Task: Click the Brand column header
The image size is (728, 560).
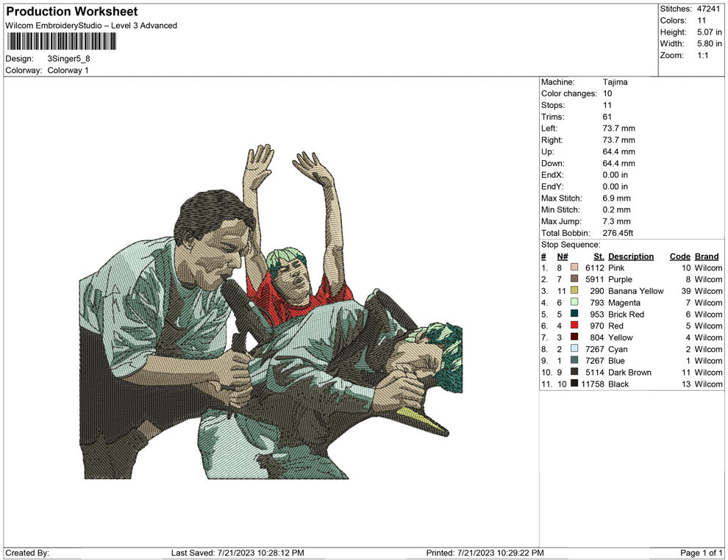Action: pos(707,256)
